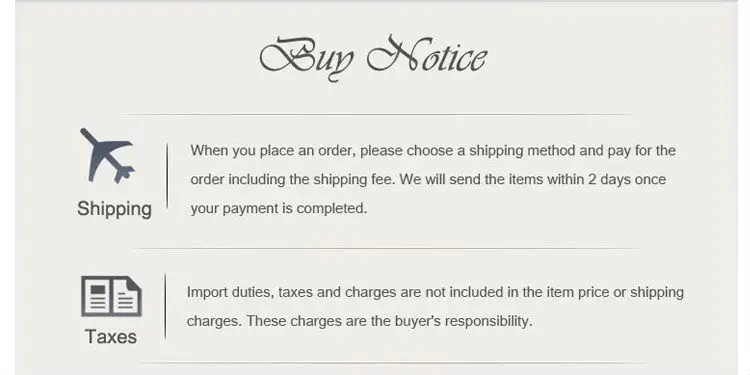Viewport: 750px width, 375px height.
Task: Click the line starting "Import duties, taxes and charges"
Action: pos(435,292)
